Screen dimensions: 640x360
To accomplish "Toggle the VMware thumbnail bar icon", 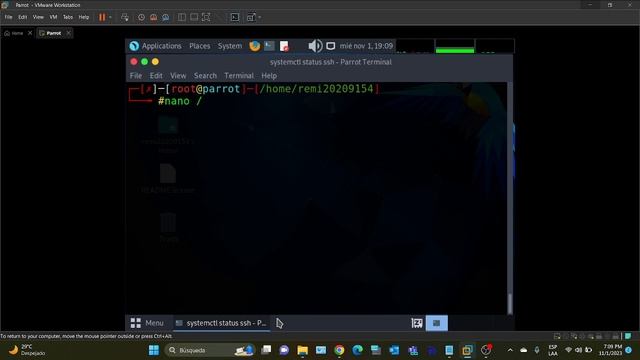I will tap(194, 17).
